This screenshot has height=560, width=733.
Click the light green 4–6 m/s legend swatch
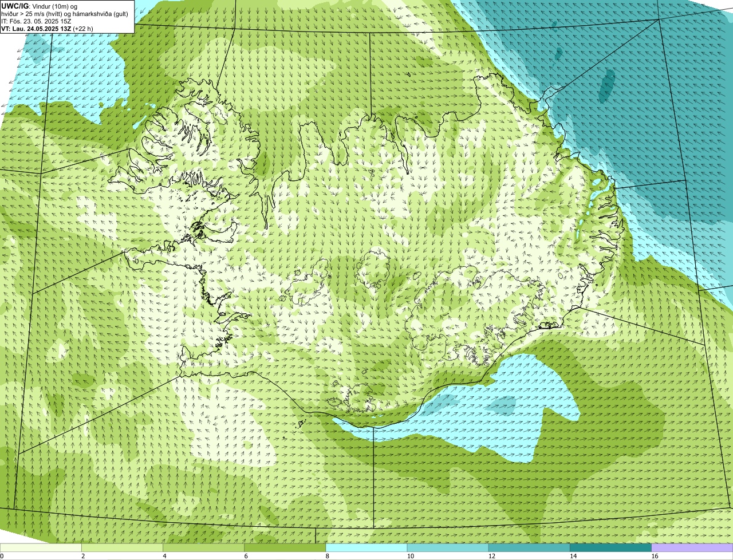pos(203,548)
